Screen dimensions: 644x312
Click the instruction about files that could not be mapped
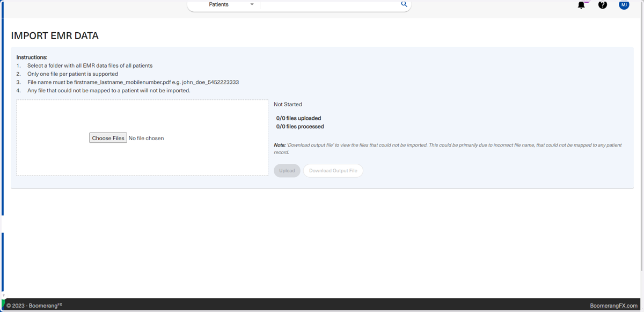tap(109, 91)
